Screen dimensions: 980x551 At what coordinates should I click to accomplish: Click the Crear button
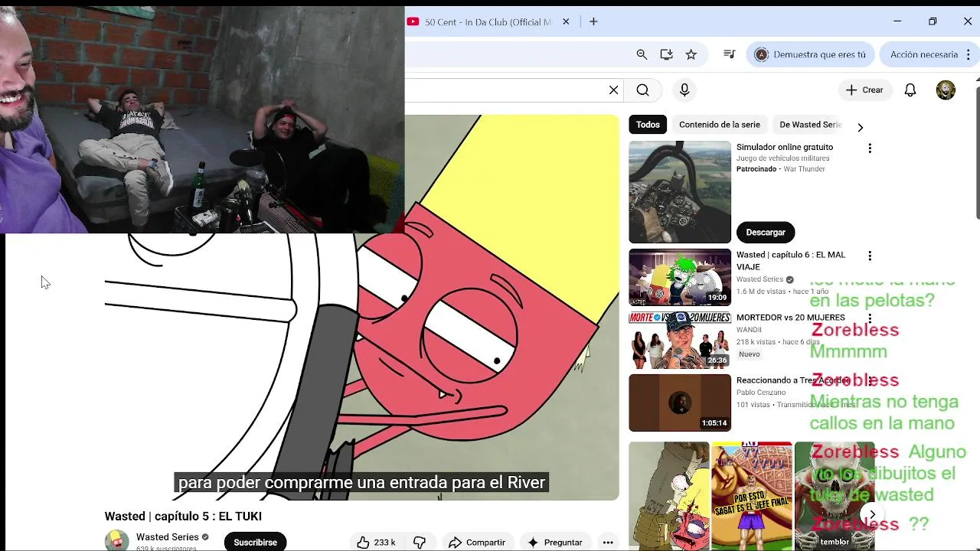point(864,90)
